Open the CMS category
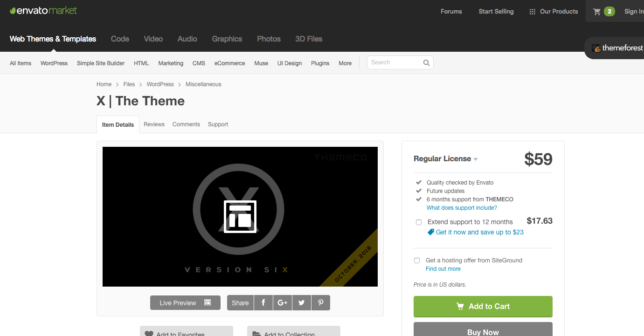This screenshot has width=644, height=336. click(x=199, y=63)
